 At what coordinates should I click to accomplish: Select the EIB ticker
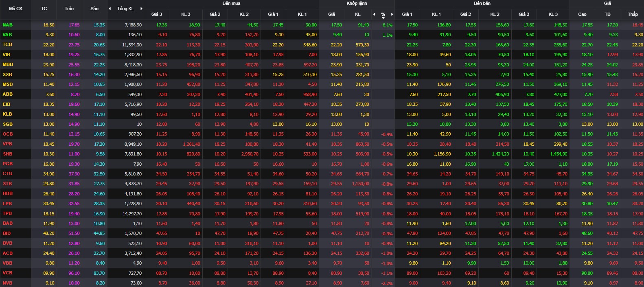(7, 104)
